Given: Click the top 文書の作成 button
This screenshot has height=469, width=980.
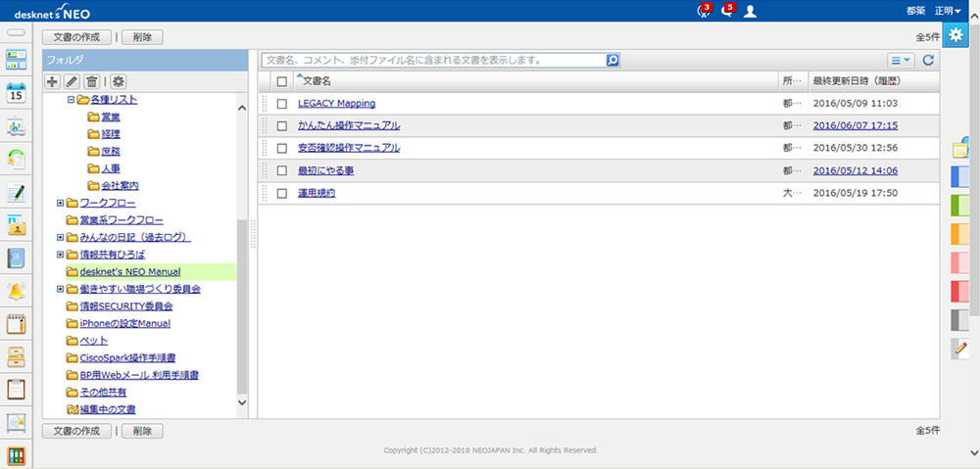Looking at the screenshot, I should 75,37.
